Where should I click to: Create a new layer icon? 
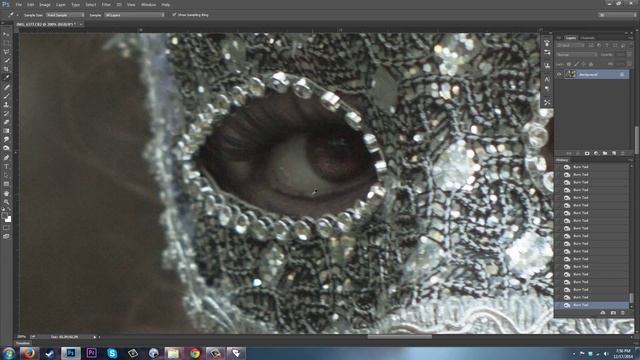[x=614, y=153]
